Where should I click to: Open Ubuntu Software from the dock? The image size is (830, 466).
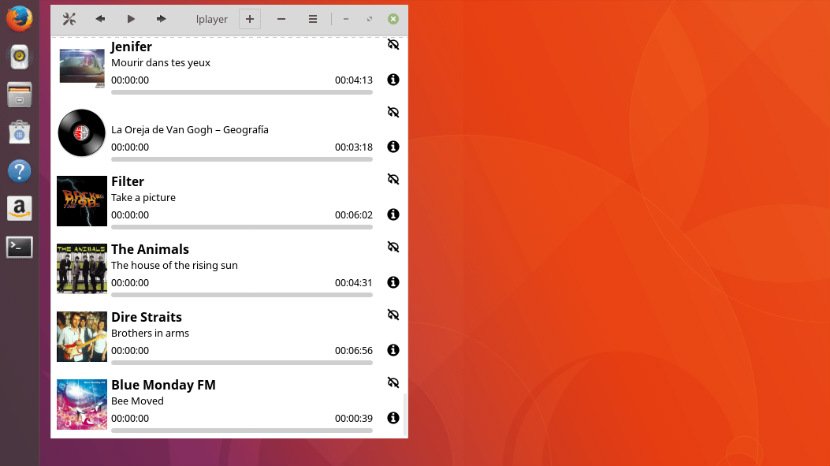20,132
